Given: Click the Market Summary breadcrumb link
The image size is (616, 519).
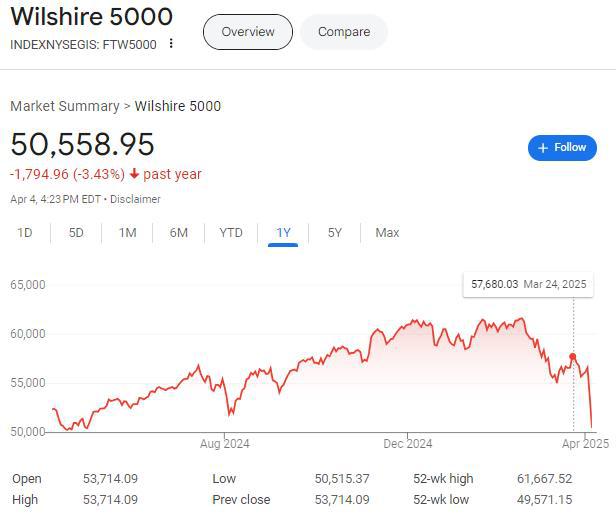Looking at the screenshot, I should coord(64,106).
